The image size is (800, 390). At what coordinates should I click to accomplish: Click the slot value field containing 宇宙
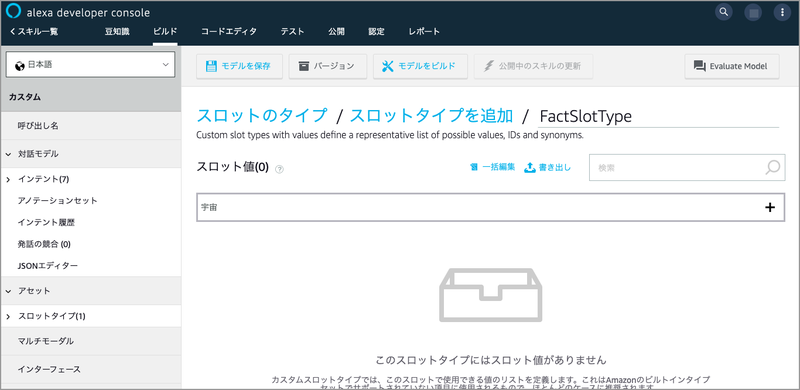coord(490,207)
